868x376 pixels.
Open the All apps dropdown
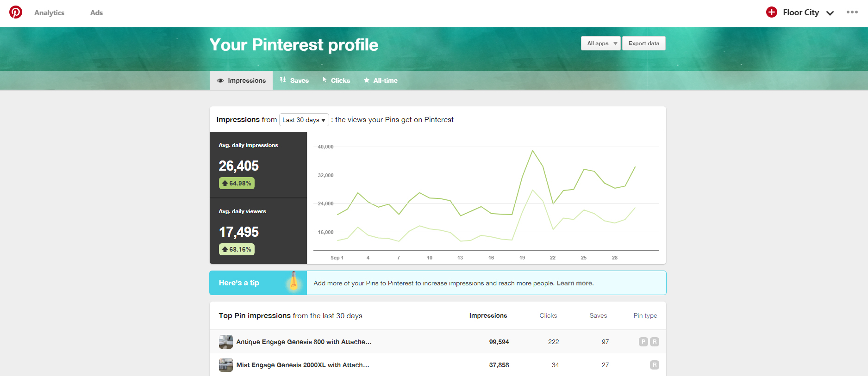(x=600, y=43)
